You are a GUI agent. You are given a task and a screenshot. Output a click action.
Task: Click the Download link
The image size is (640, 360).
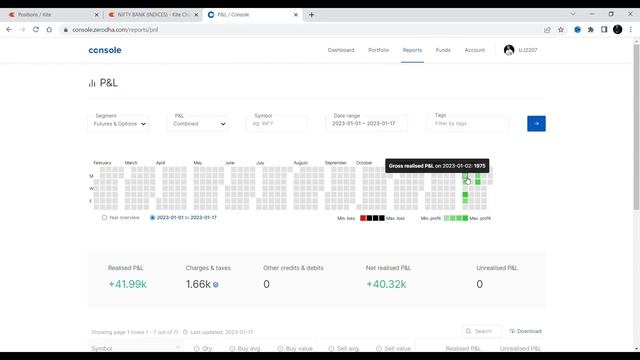529,331
